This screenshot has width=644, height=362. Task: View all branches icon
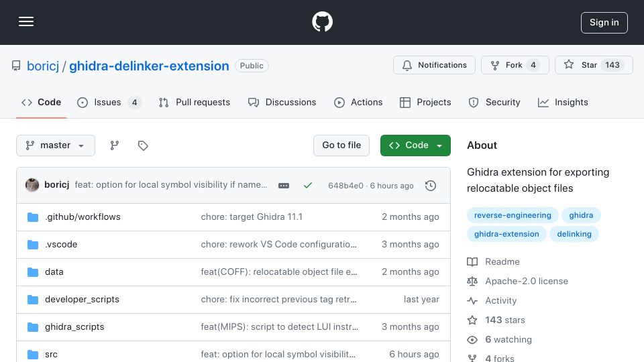pyautogui.click(x=115, y=145)
